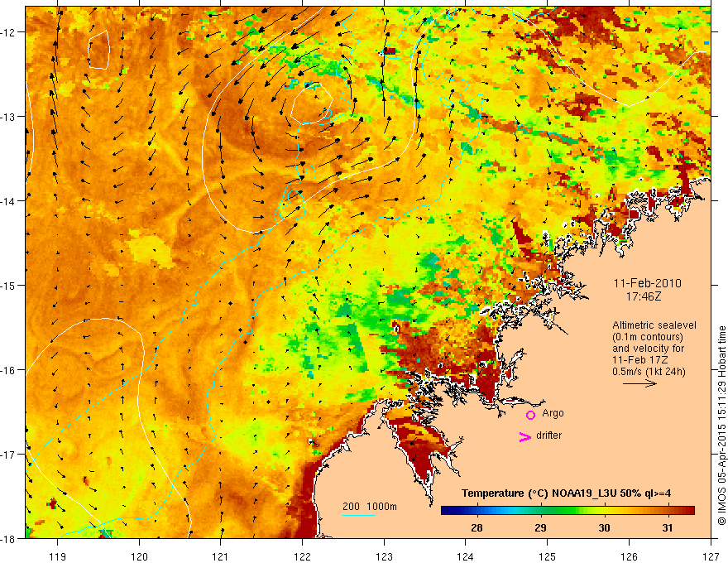Click the eddy center contour near 122, -13
Screen dimensions: 728x563
tap(312, 103)
